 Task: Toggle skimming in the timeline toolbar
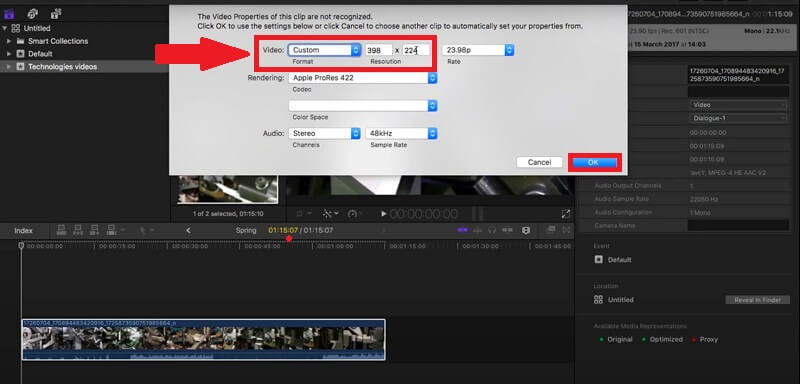click(462, 231)
